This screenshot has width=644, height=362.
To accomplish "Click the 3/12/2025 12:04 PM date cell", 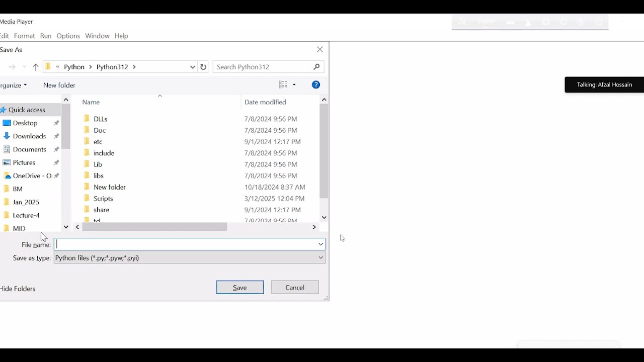I will [x=274, y=199].
